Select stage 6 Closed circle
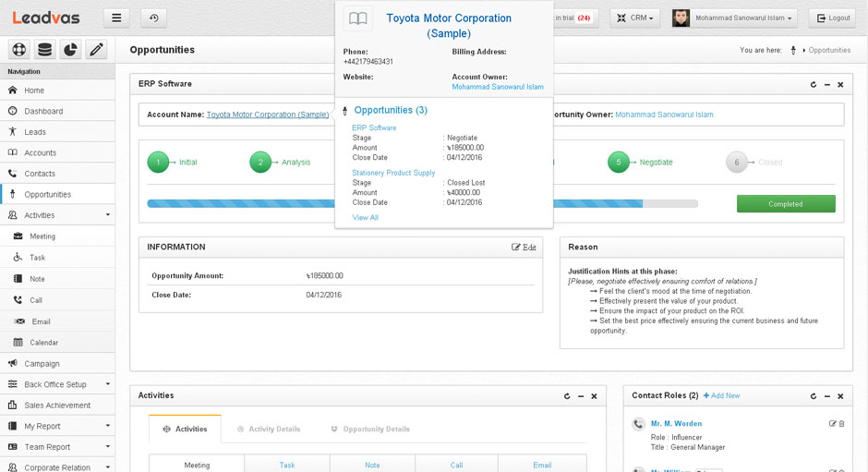The image size is (868, 472). tap(737, 163)
